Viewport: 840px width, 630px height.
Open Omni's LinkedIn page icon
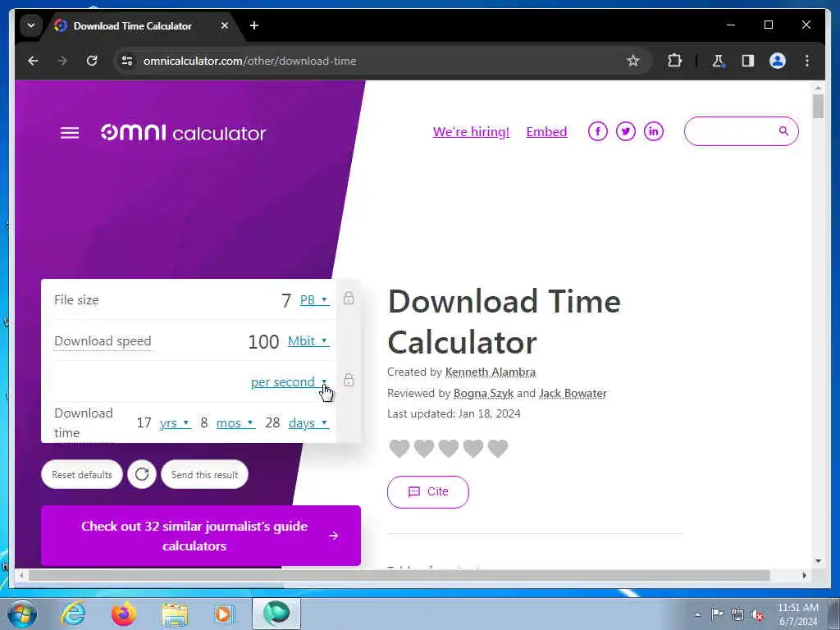[654, 131]
